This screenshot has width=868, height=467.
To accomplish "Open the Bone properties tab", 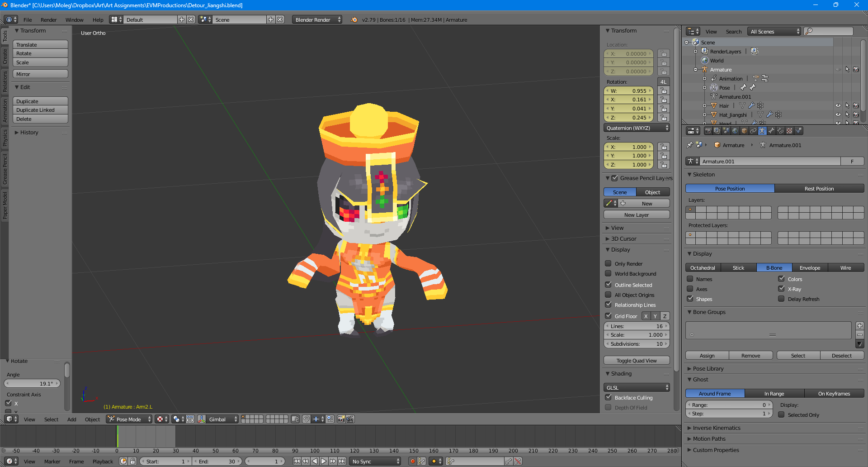I will [x=771, y=131].
